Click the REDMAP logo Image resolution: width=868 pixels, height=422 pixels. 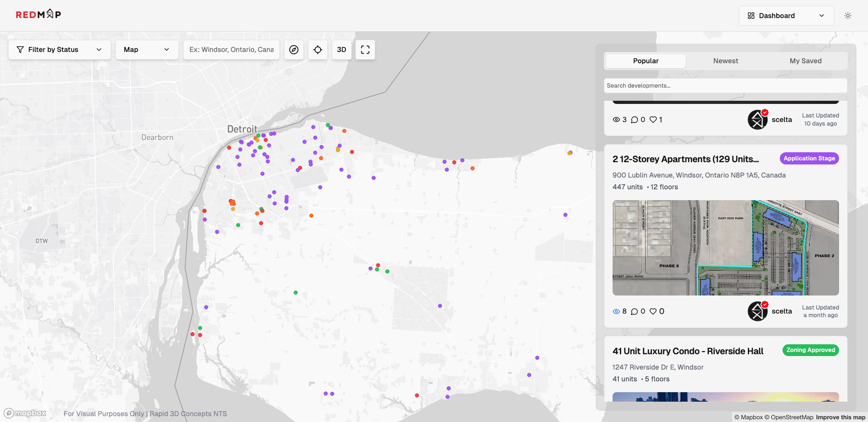pyautogui.click(x=38, y=14)
